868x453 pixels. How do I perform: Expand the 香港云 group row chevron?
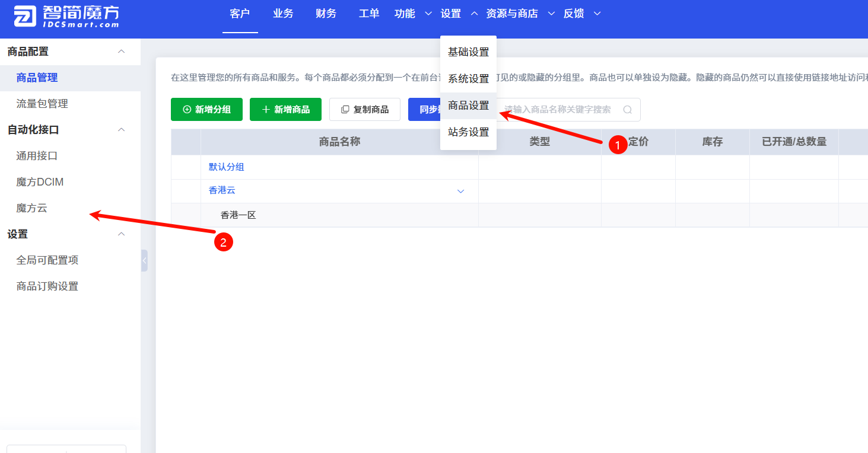click(460, 192)
